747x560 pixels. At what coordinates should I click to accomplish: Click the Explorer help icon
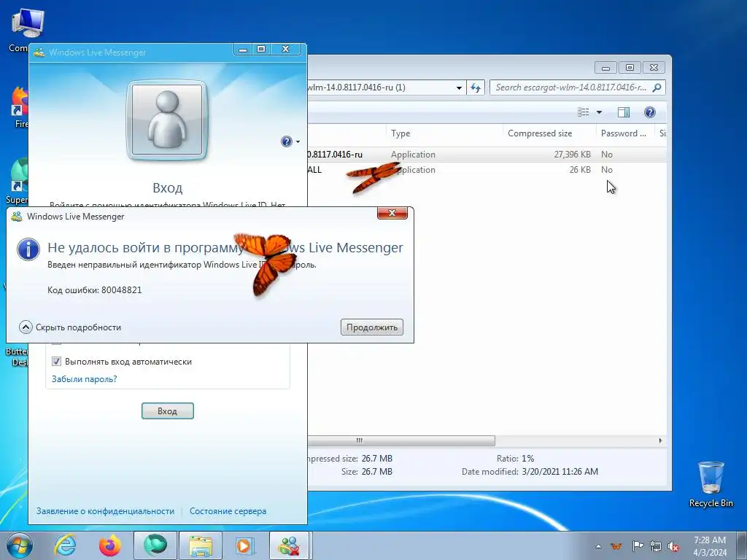pyautogui.click(x=649, y=112)
